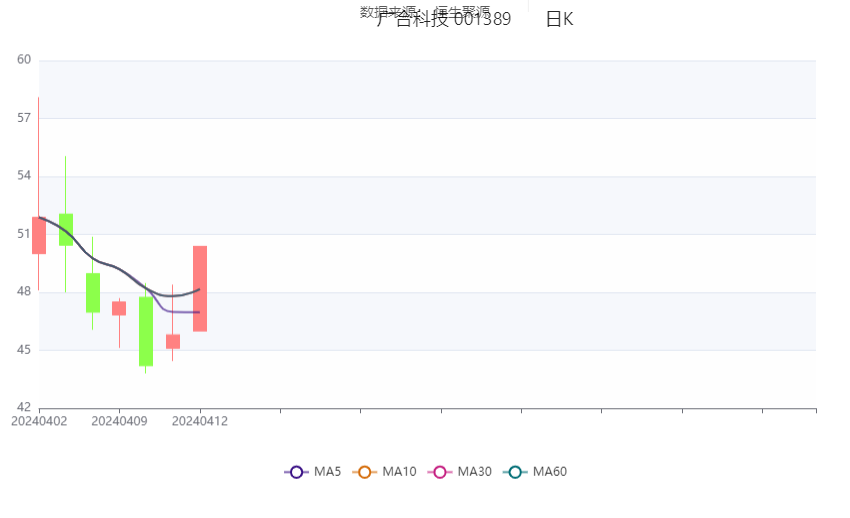850x518 pixels.
Task: Toggle the MA60 legend marker
Action: click(x=515, y=472)
